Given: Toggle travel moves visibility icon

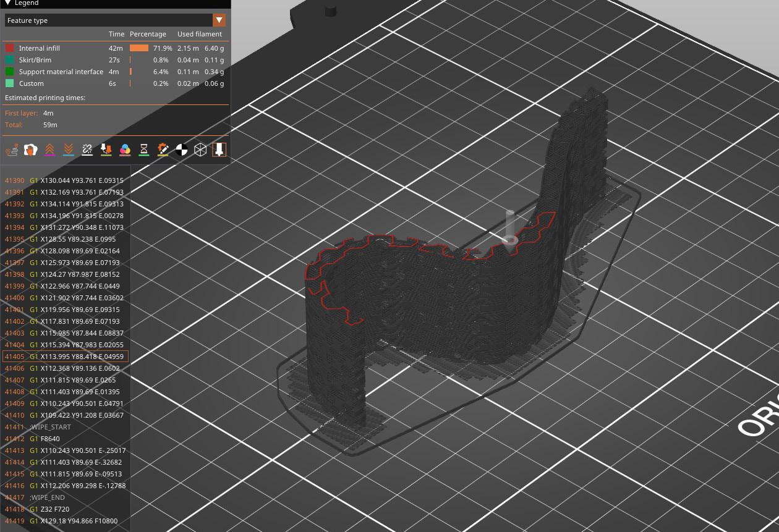Looking at the screenshot, I should 11,150.
